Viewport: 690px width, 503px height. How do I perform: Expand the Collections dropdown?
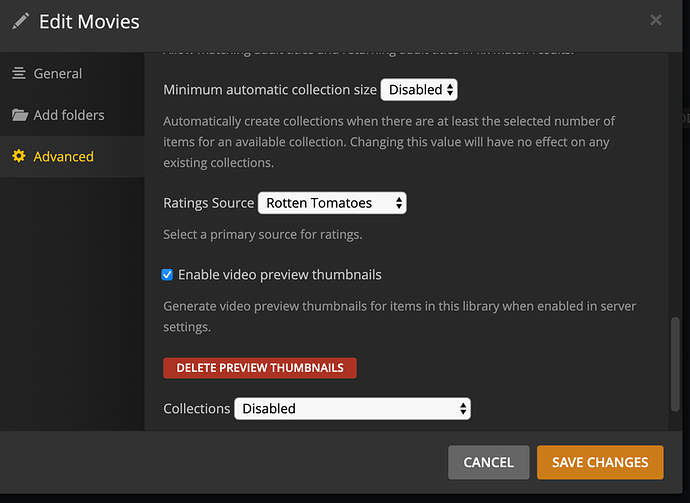pyautogui.click(x=352, y=408)
